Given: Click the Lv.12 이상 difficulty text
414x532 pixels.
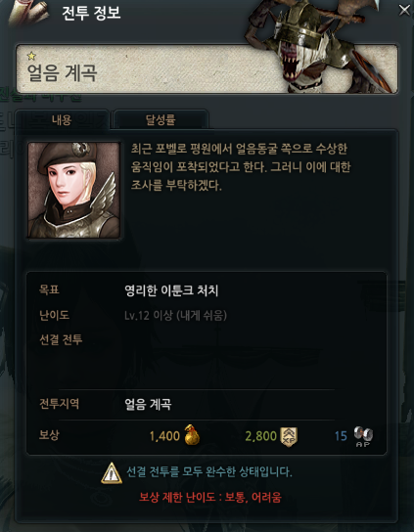Looking at the screenshot, I should click(175, 316).
